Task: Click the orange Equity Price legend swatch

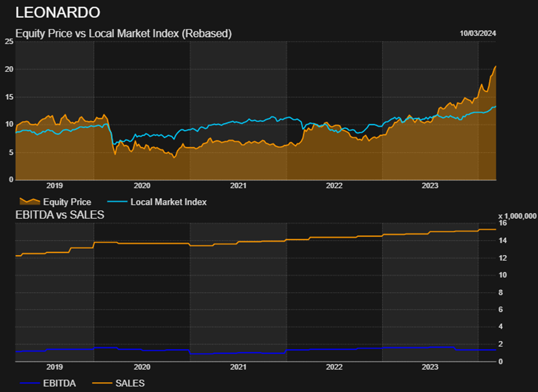Action: coord(29,201)
